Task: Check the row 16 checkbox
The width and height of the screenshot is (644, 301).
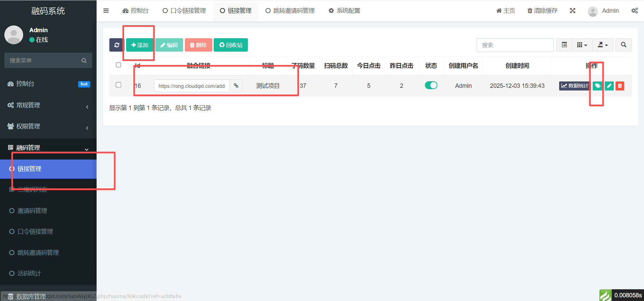Action: (x=118, y=85)
